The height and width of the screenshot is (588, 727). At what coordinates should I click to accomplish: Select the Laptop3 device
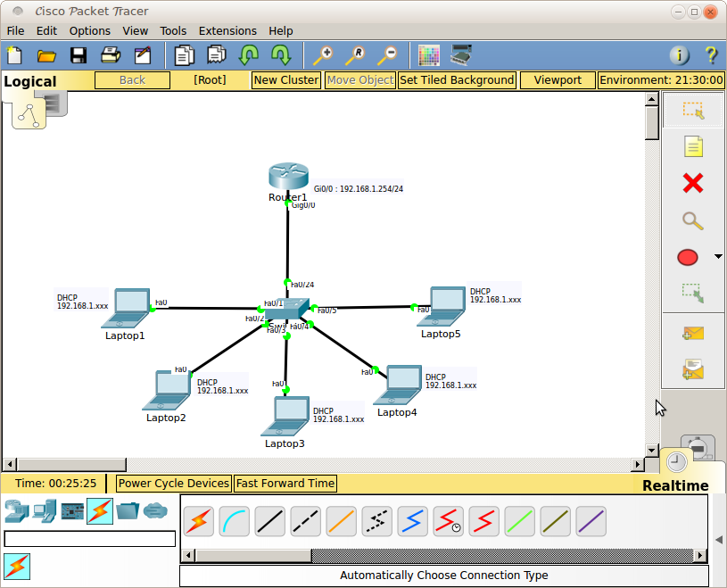coord(285,417)
